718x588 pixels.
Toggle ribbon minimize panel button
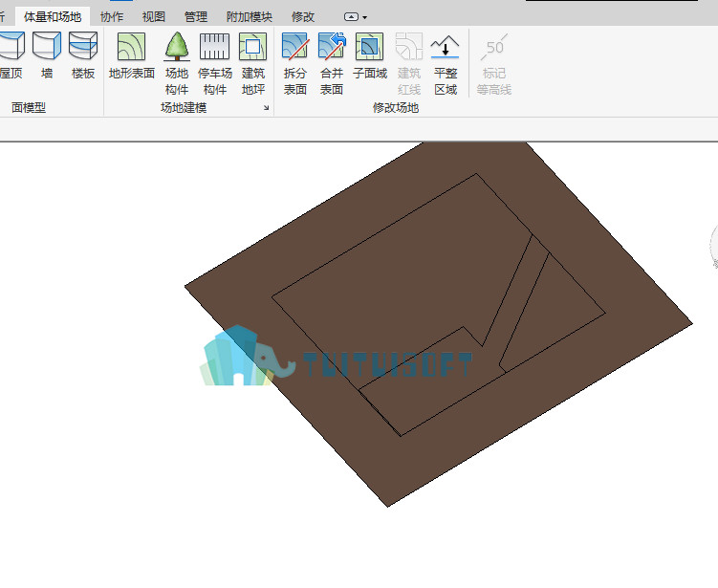coord(351,17)
